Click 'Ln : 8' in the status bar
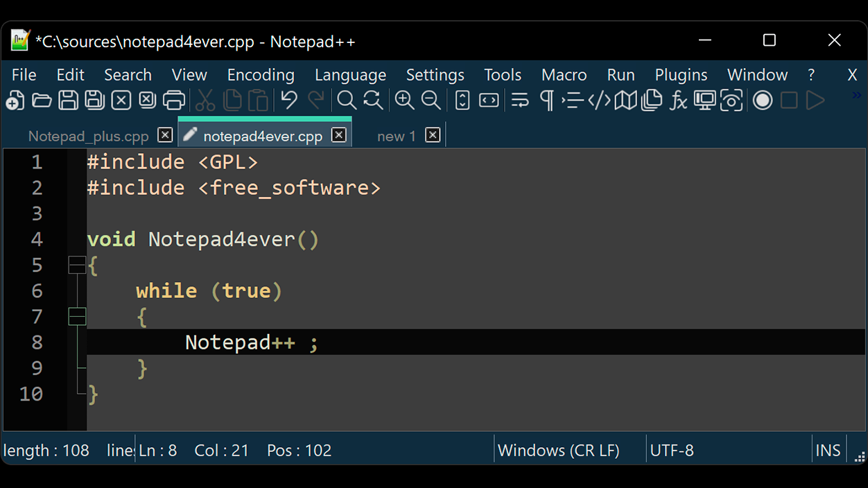 (158, 451)
